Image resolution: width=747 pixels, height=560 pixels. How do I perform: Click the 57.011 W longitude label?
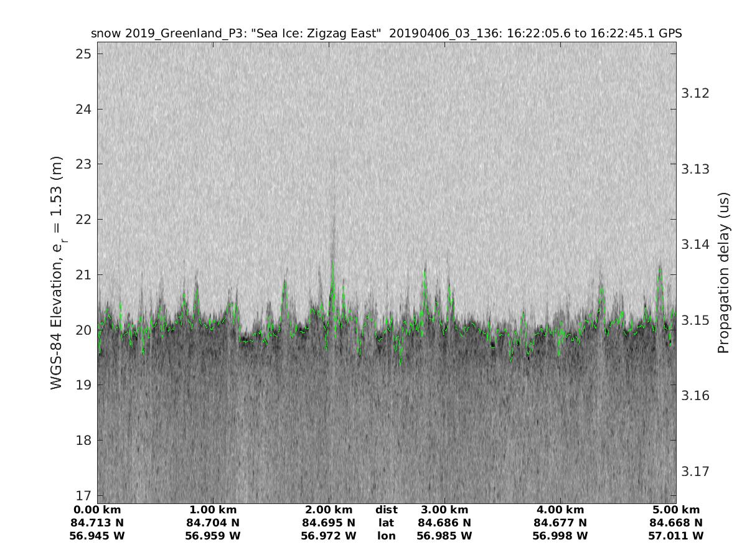coord(676,536)
